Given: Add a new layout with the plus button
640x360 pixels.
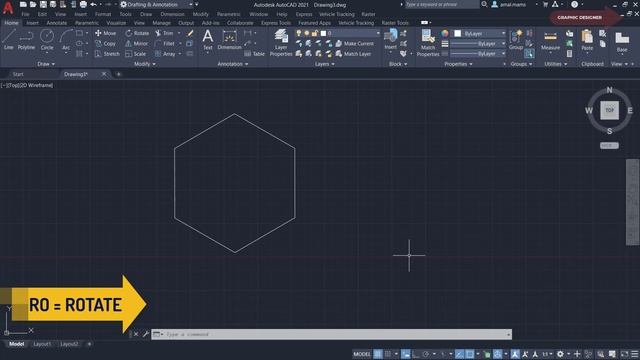Looking at the screenshot, I should pyautogui.click(x=89, y=344).
